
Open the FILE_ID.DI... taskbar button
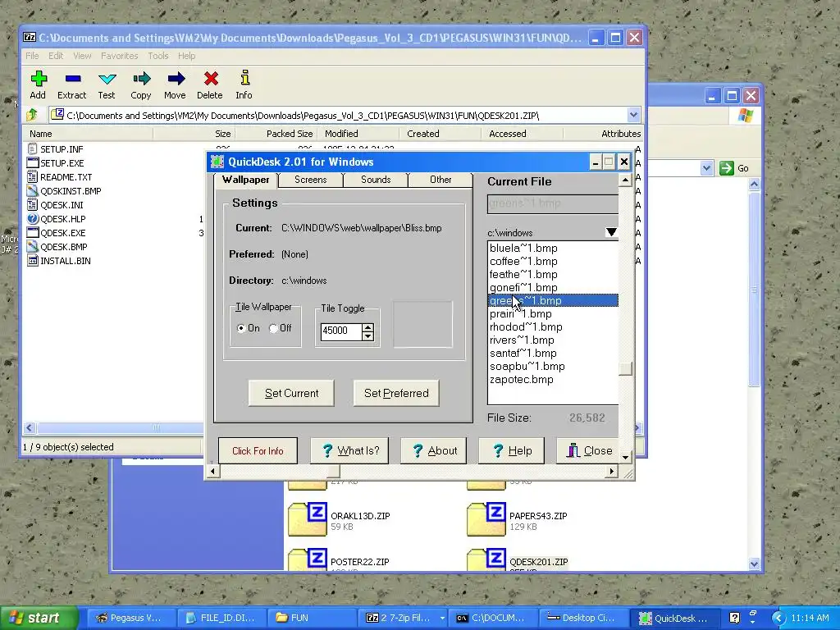pyautogui.click(x=221, y=618)
